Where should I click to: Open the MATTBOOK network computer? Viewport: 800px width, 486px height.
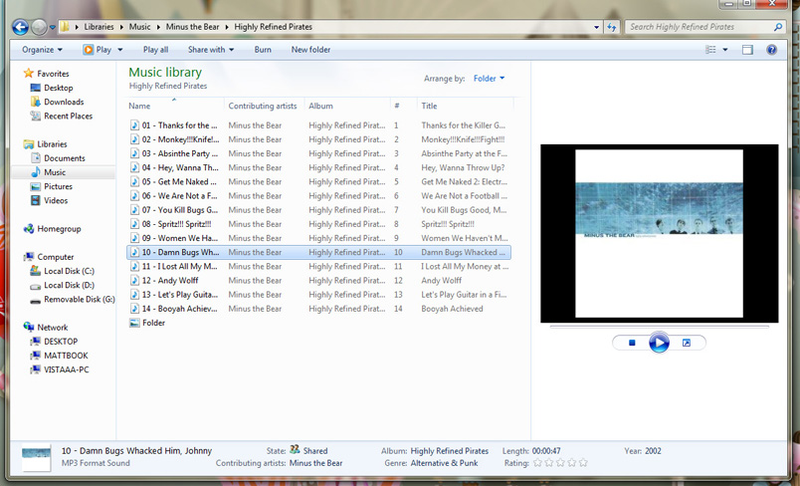pyautogui.click(x=65, y=355)
